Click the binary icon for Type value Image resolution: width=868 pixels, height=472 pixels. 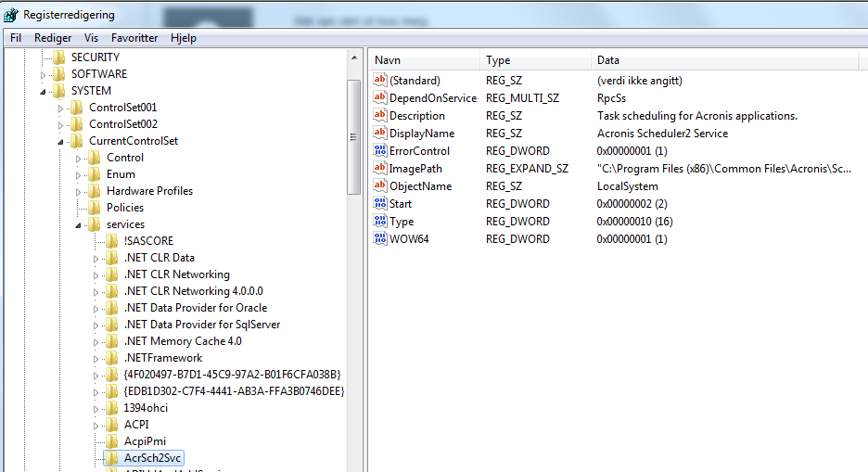point(380,221)
